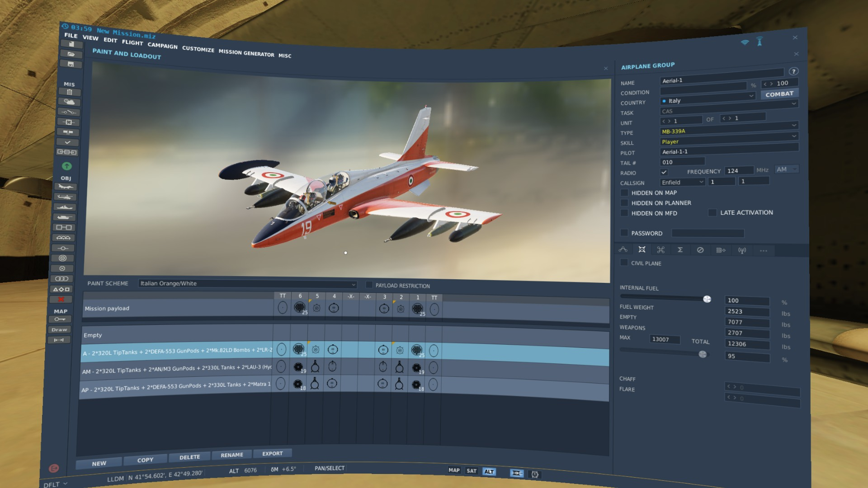Click the red delete object icon
This screenshot has height=488, width=868.
pyautogui.click(x=61, y=299)
